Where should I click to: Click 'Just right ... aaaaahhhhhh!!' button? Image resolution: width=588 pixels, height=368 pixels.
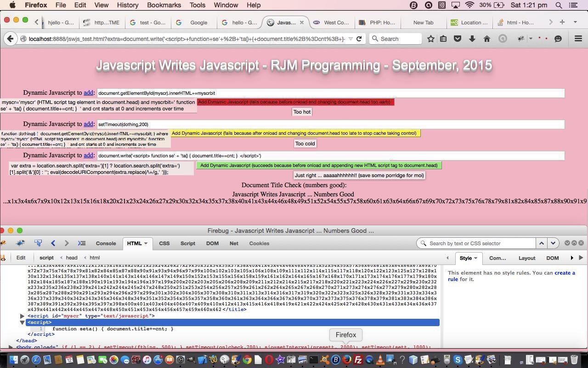(x=359, y=175)
